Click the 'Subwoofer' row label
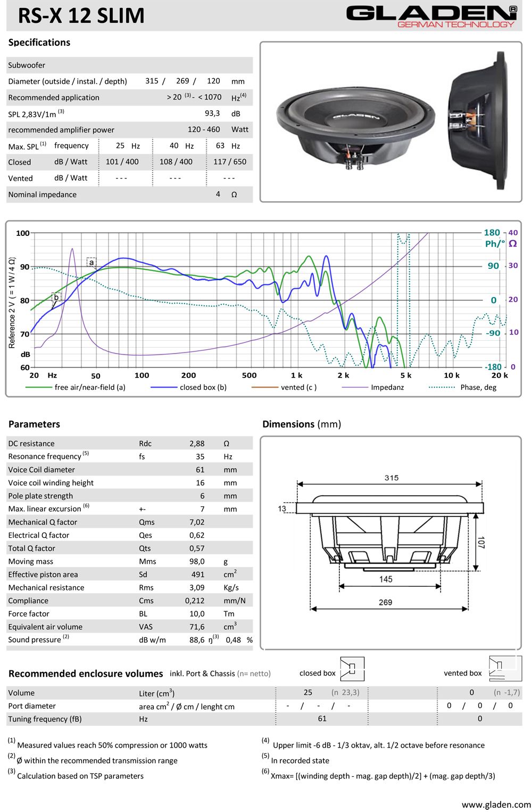 tap(27, 65)
